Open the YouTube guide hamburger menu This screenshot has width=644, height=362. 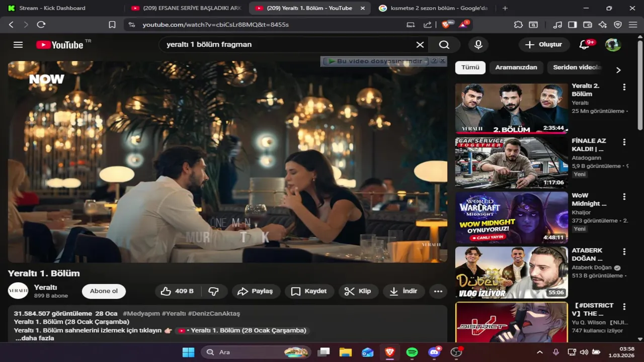(18, 45)
